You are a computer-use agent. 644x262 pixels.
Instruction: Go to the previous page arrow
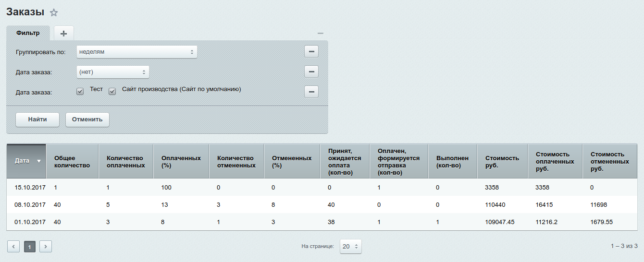13,247
